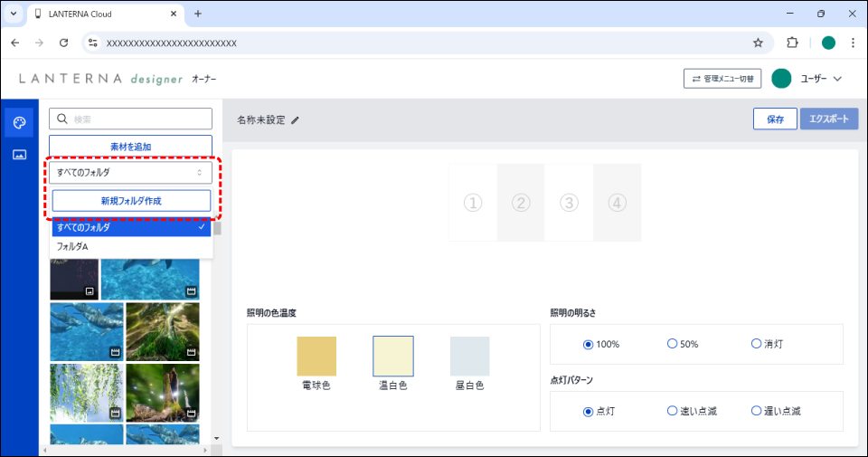Image resolution: width=868 pixels, height=457 pixels.
Task: Select 消灯 to turn lighting off
Action: pyautogui.click(x=756, y=344)
